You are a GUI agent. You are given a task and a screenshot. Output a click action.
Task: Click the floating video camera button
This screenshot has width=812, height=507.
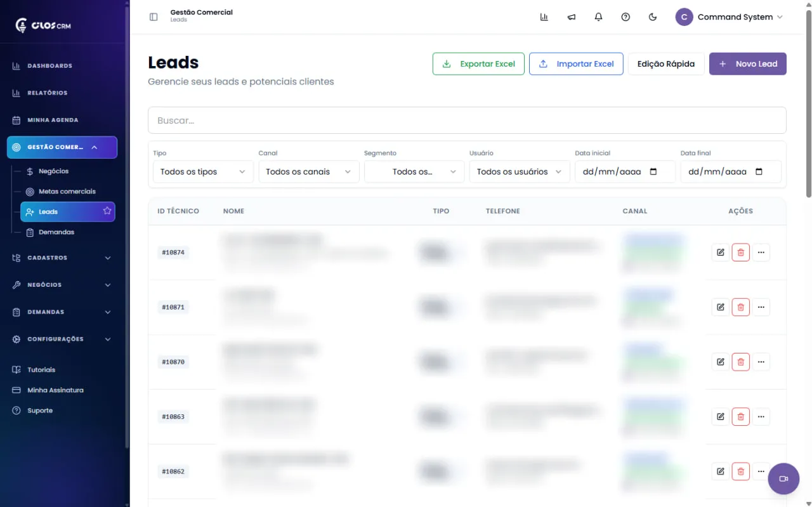[x=783, y=479]
